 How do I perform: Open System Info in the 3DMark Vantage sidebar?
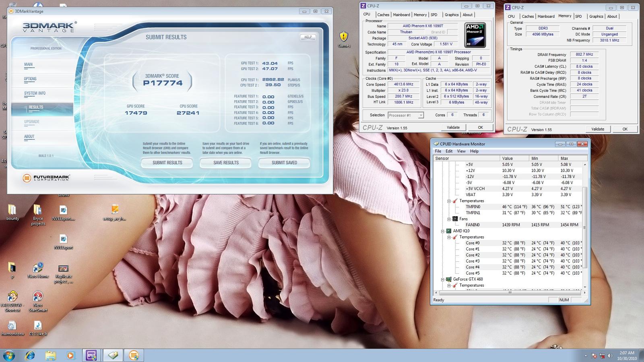point(35,93)
